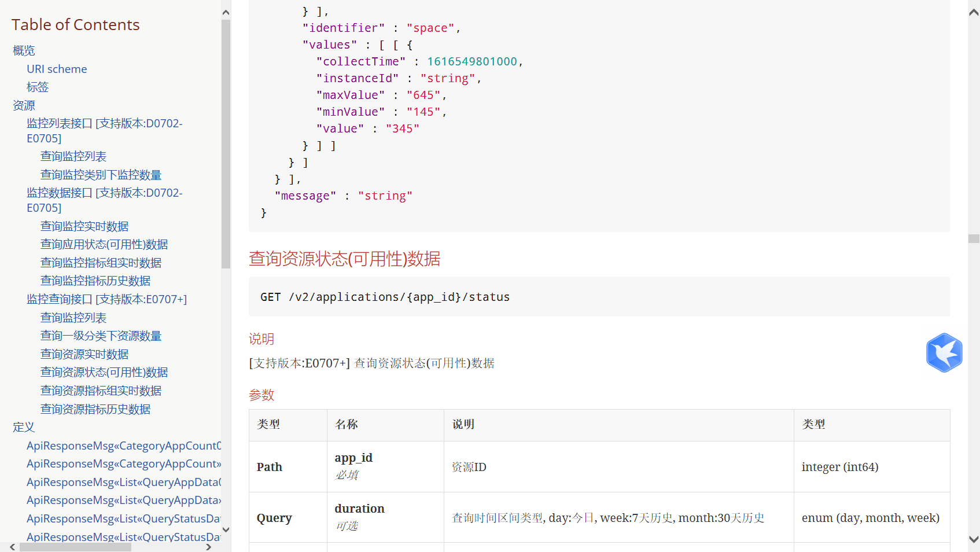Open the 标签 link in contents

(x=38, y=87)
